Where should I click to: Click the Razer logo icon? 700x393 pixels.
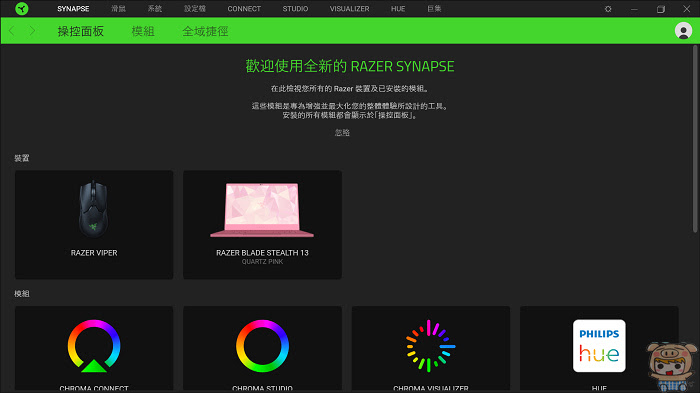coord(21,8)
